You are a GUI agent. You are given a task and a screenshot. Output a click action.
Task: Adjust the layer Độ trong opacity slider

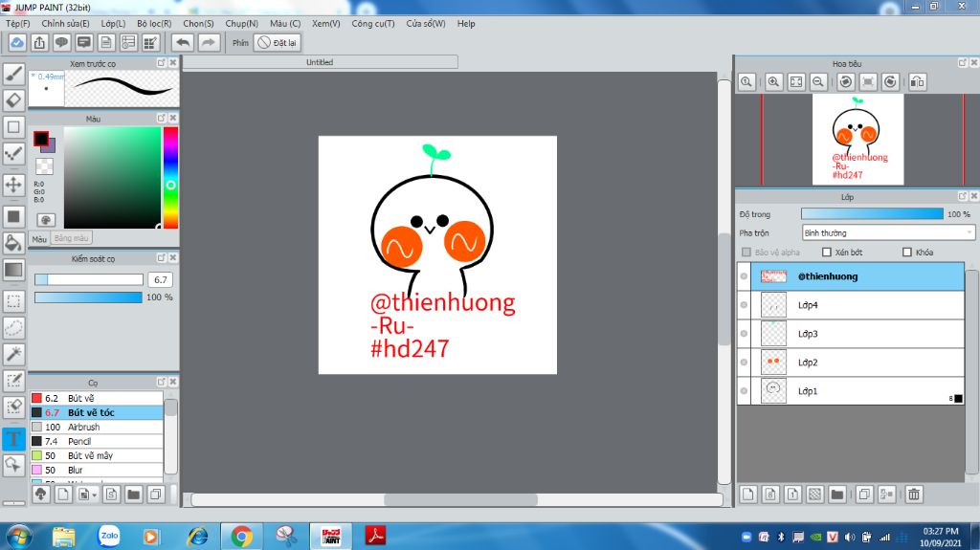(x=872, y=213)
